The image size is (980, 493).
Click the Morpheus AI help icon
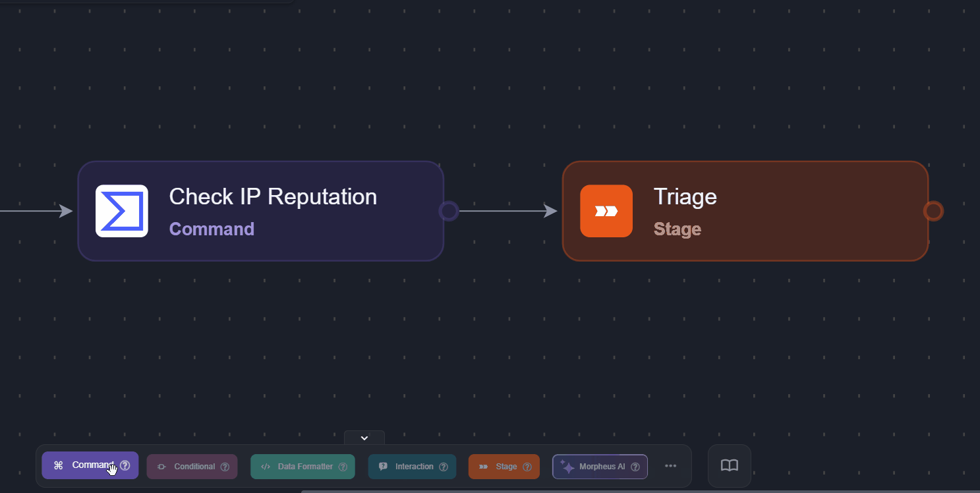coord(635,467)
